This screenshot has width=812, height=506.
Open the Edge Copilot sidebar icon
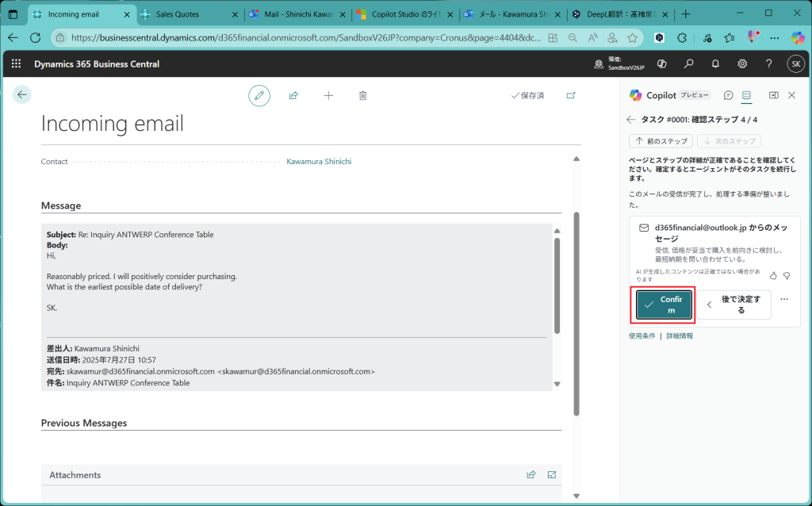(x=798, y=38)
